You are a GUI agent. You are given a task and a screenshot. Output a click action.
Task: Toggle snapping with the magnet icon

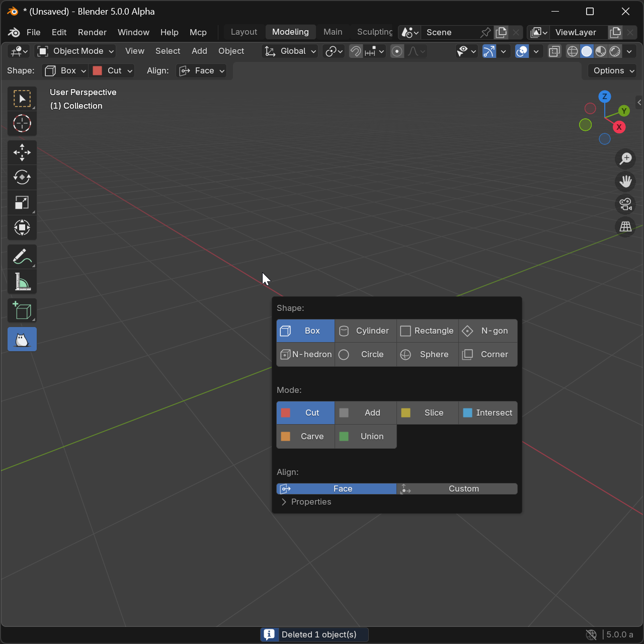tap(355, 51)
